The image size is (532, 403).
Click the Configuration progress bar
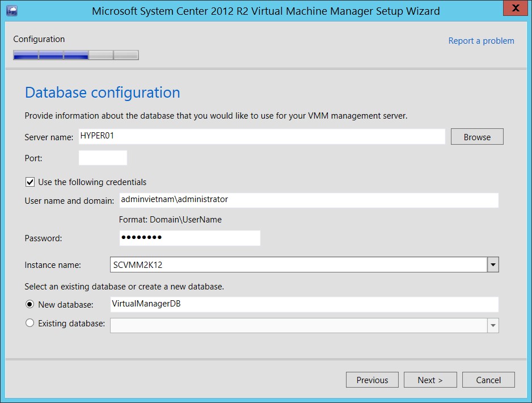[76, 55]
